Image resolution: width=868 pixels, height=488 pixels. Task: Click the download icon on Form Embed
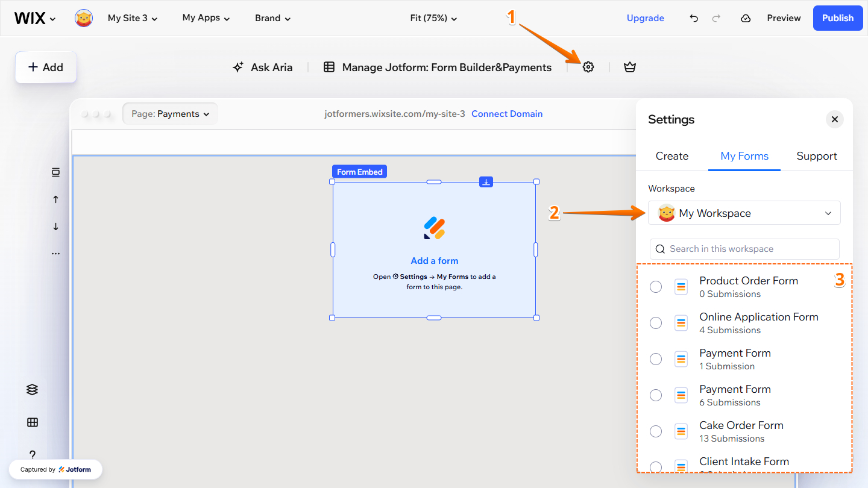point(486,181)
